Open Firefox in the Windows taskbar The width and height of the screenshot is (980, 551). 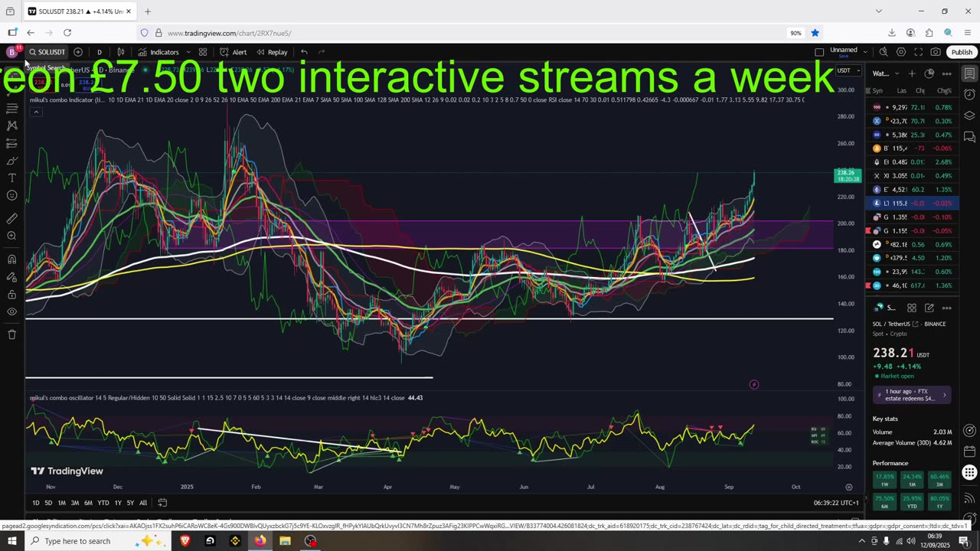[x=260, y=541]
